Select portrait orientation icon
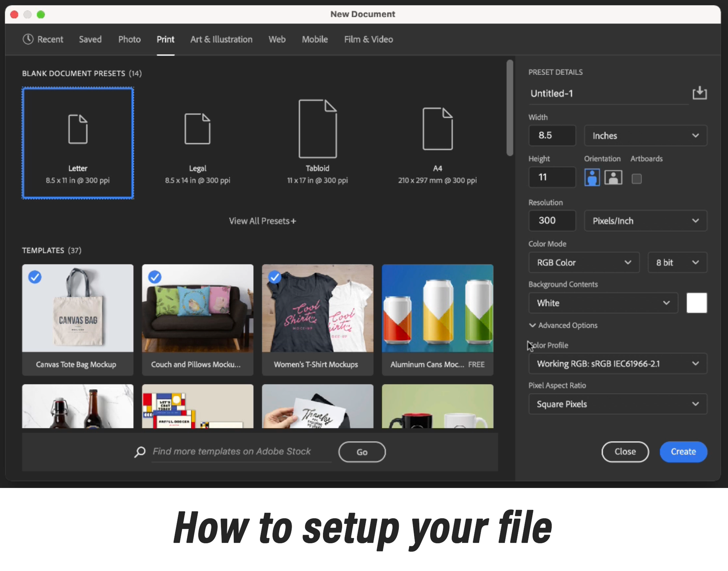This screenshot has height=571, width=728. (x=592, y=177)
